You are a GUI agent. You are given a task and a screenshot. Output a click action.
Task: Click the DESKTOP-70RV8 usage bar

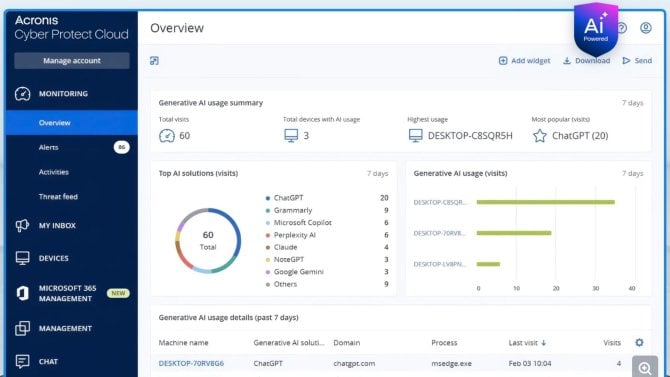[x=514, y=233]
